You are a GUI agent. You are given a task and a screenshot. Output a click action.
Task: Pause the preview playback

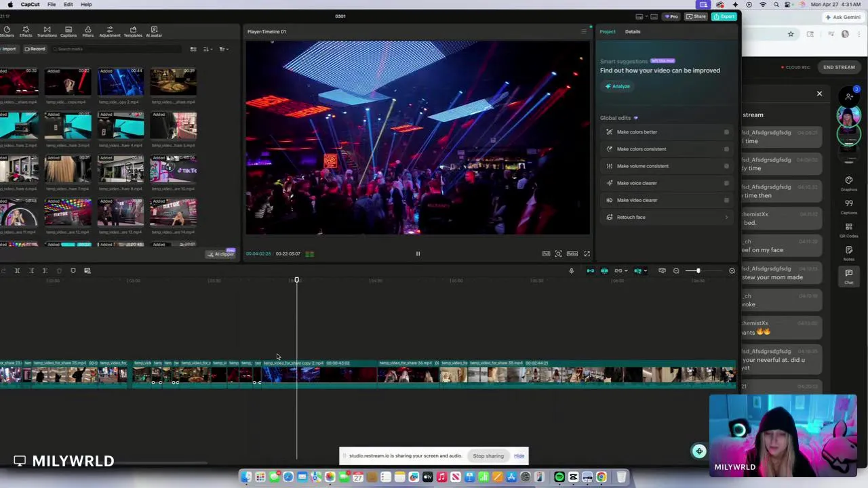(418, 253)
